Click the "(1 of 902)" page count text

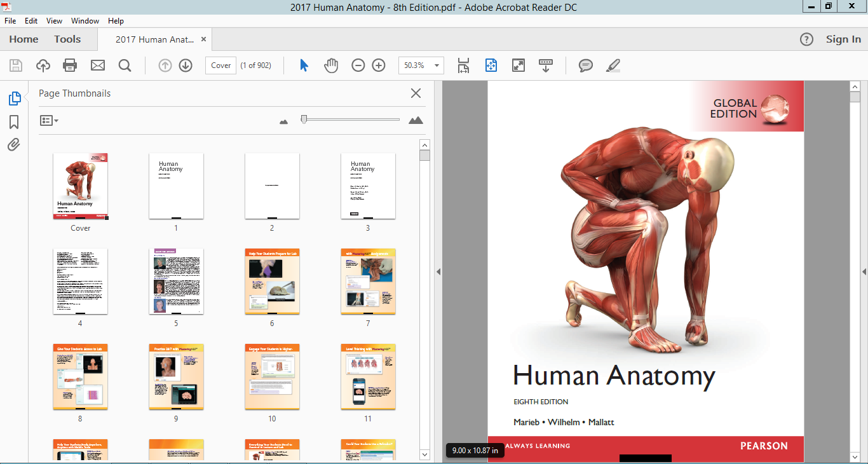click(x=255, y=65)
